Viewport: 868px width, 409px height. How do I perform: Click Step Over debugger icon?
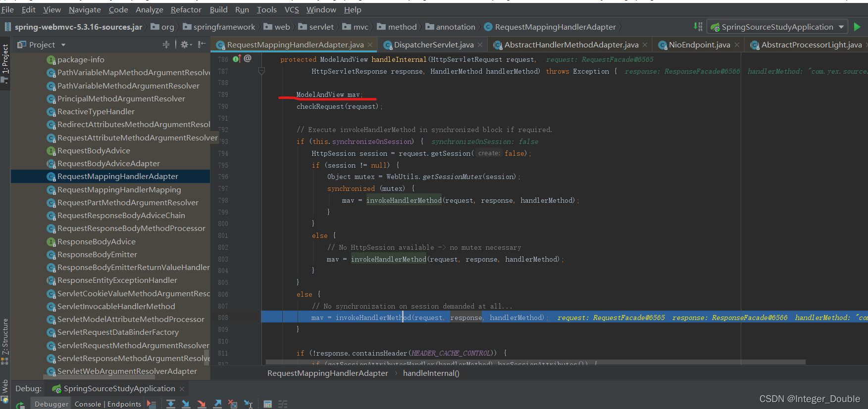170,404
